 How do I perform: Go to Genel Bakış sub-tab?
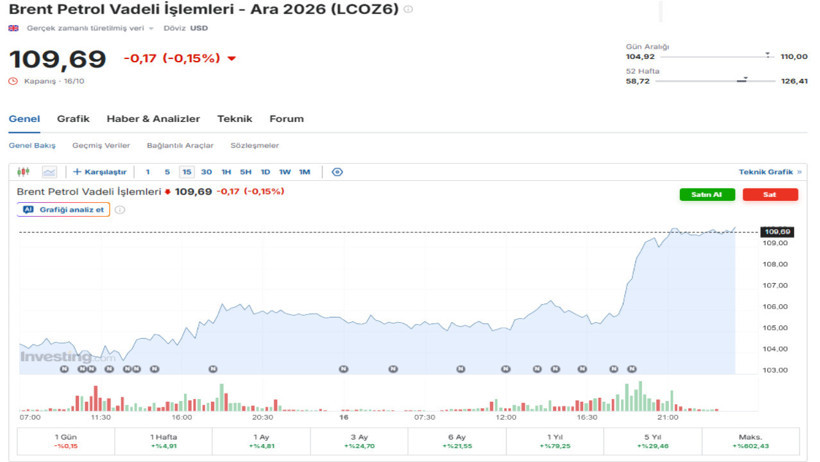(32, 145)
